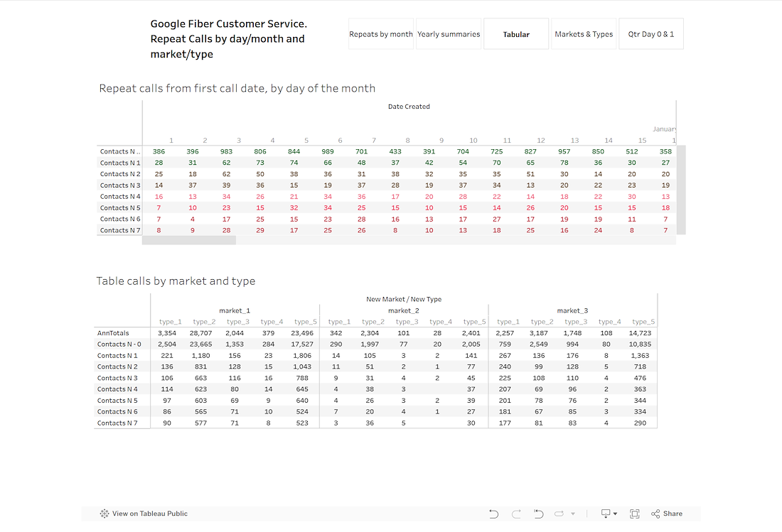Switch to the Yearly summaries tab
This screenshot has height=532, width=782.
point(449,34)
